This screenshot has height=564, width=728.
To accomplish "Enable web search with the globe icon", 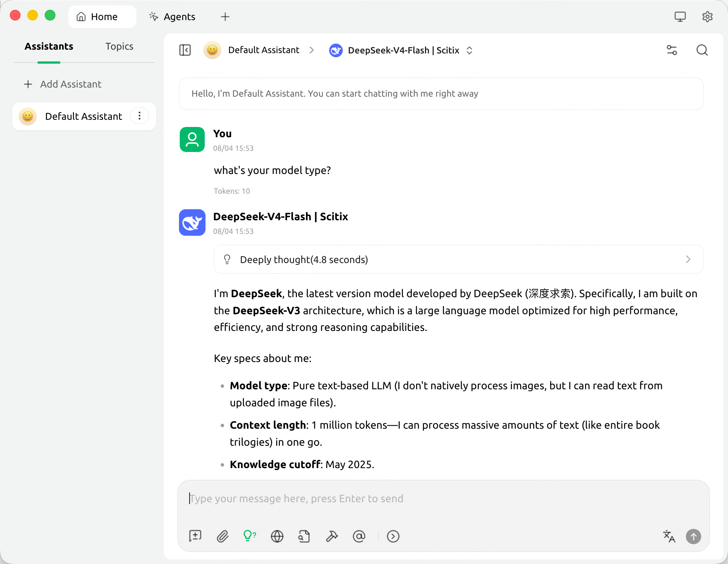I will click(277, 536).
